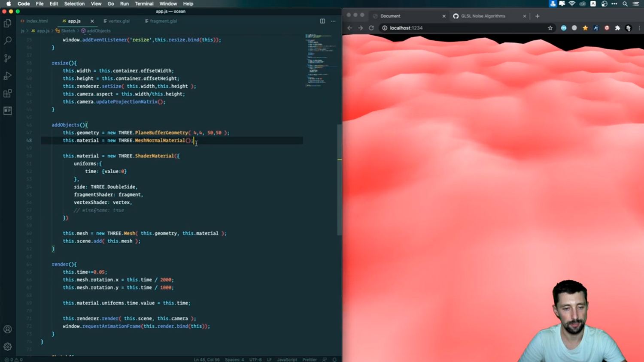Viewport: 644px width, 362px height.
Task: Open VS Code settings via the gear icon
Action: 7,346
